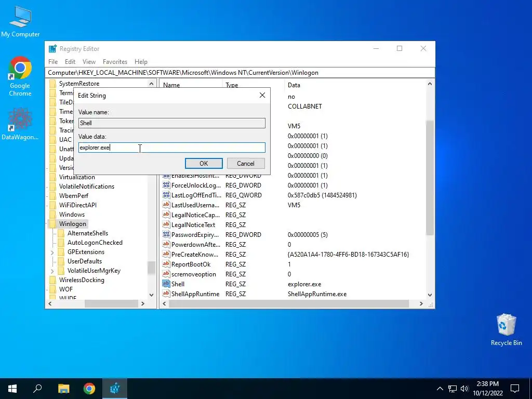This screenshot has height=399, width=532.
Task: Select the scremoveoption value icon
Action: [166, 274]
